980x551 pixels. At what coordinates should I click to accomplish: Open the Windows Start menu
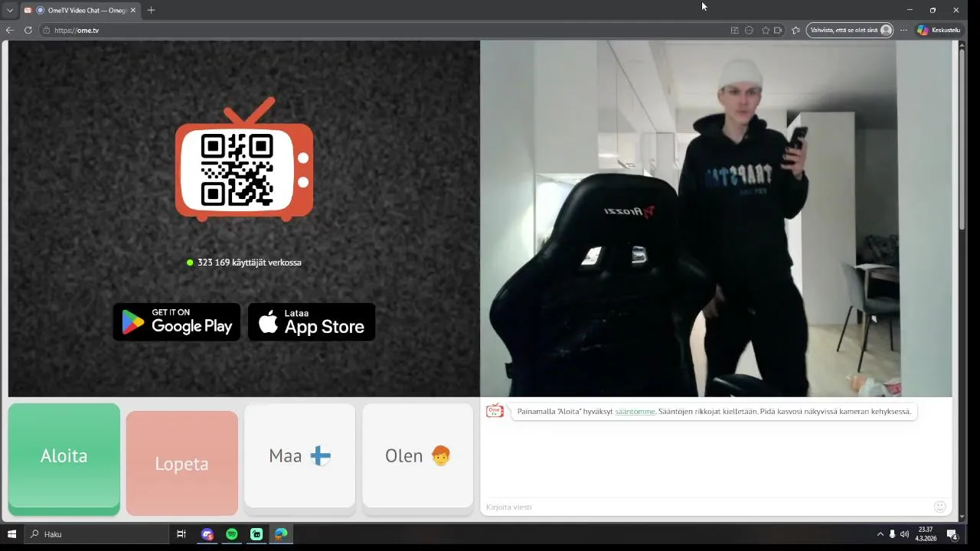pyautogui.click(x=12, y=534)
